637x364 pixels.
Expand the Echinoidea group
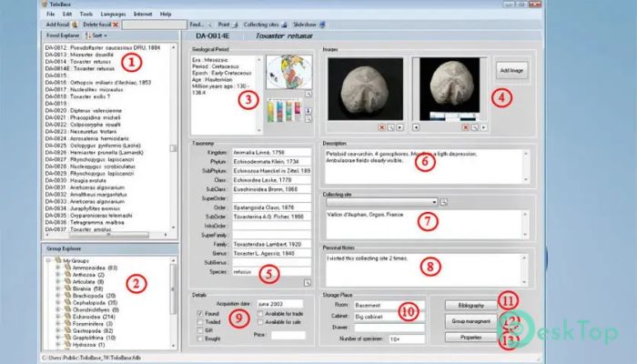click(57, 317)
